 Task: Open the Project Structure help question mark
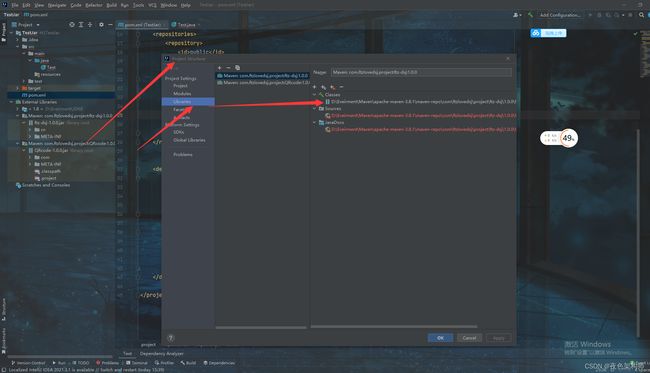170,338
